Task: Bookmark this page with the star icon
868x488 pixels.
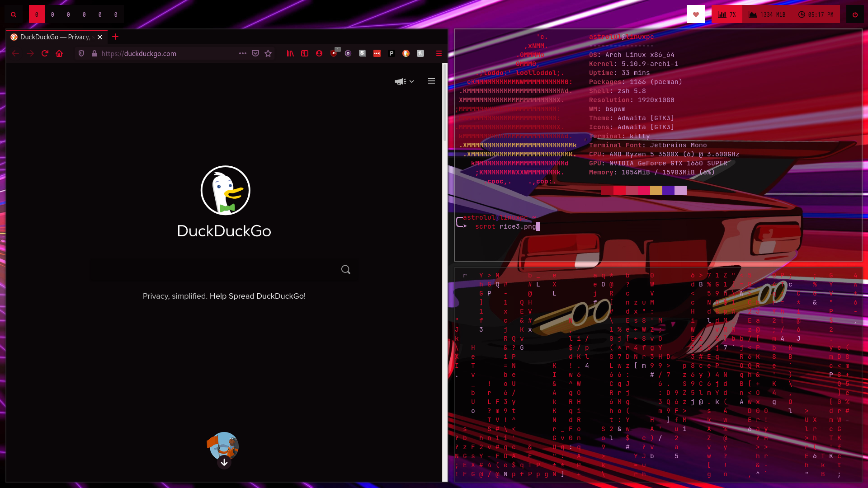Action: (x=268, y=53)
